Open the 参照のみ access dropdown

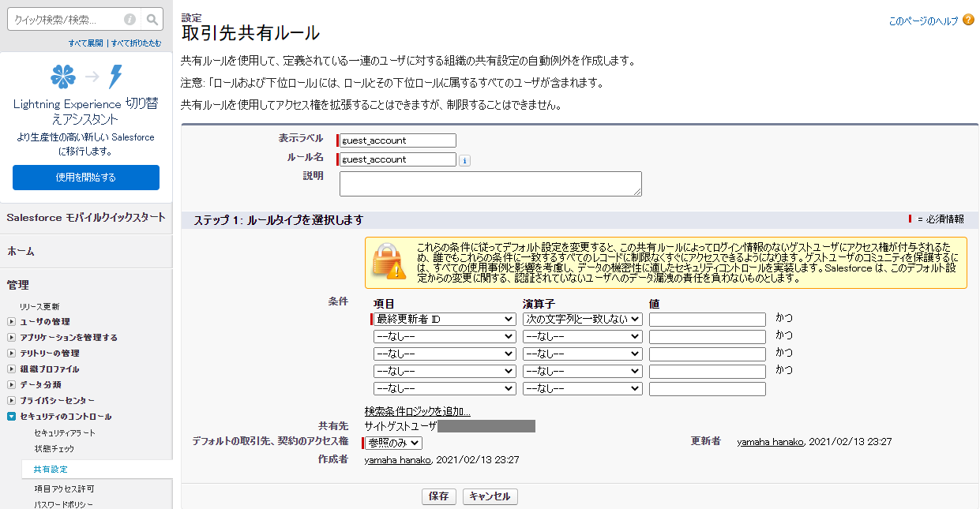coord(394,444)
